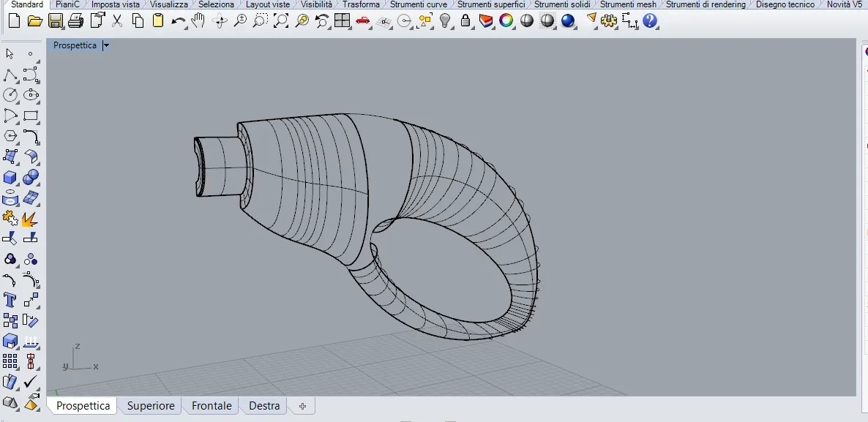This screenshot has width=868, height=422.
Task: Click the Boolean union spheres icon
Action: pyautogui.click(x=31, y=178)
